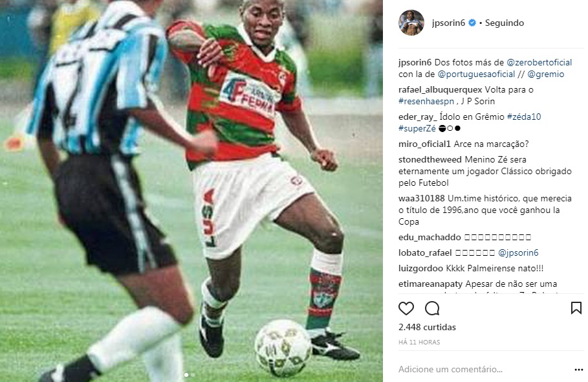Select the first photo carousel dot
Screen dimensions: 588x382
point(186,374)
